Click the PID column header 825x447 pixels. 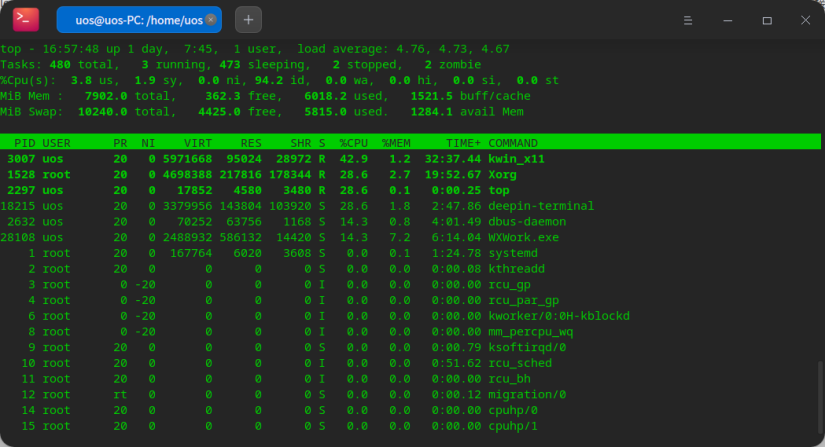(x=25, y=143)
